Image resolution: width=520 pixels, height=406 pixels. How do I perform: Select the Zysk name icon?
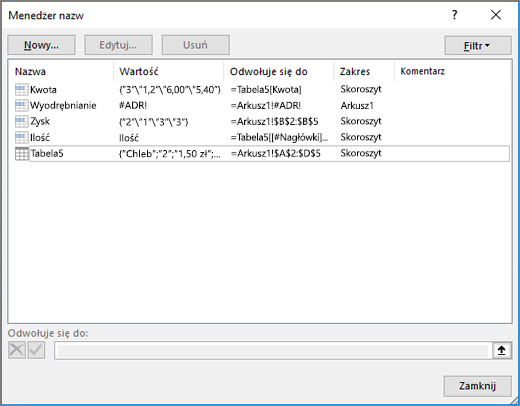(22, 121)
